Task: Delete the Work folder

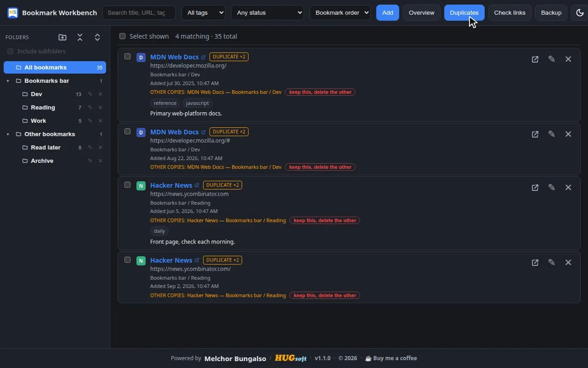Action: [x=100, y=121]
